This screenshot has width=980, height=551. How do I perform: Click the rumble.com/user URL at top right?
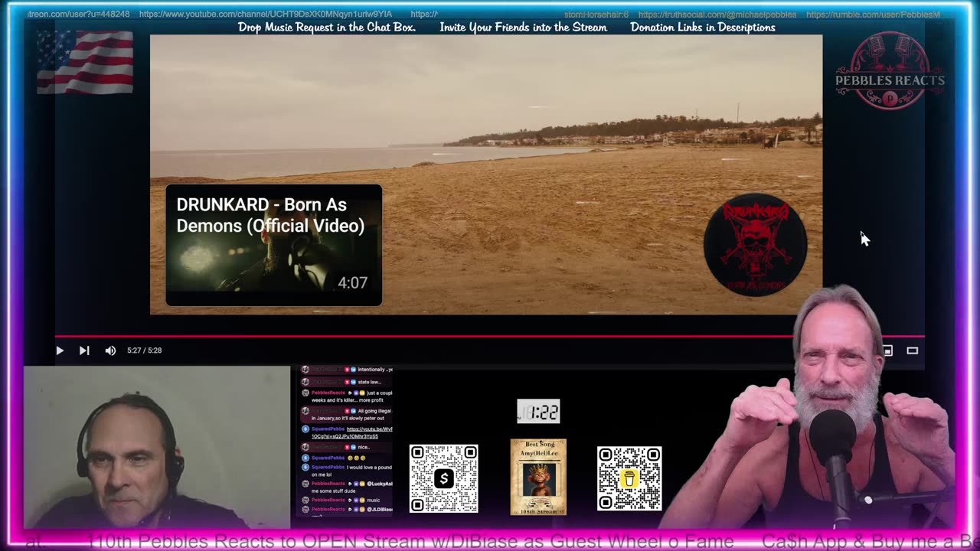(873, 14)
